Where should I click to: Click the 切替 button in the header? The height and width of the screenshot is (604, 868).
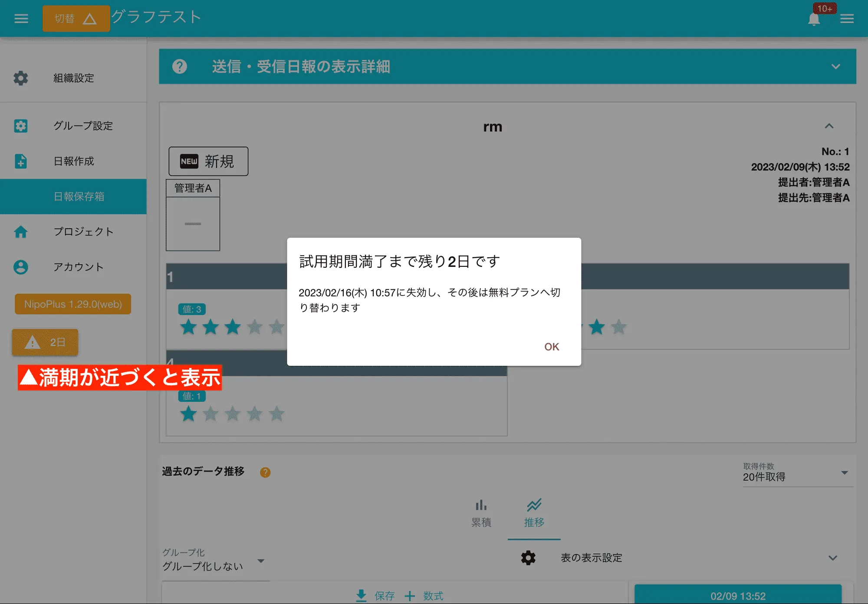[76, 18]
